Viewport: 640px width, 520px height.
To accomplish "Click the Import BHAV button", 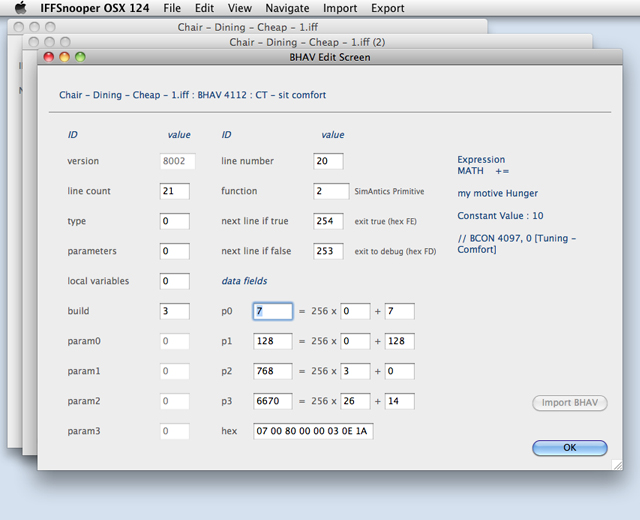I will click(x=569, y=403).
